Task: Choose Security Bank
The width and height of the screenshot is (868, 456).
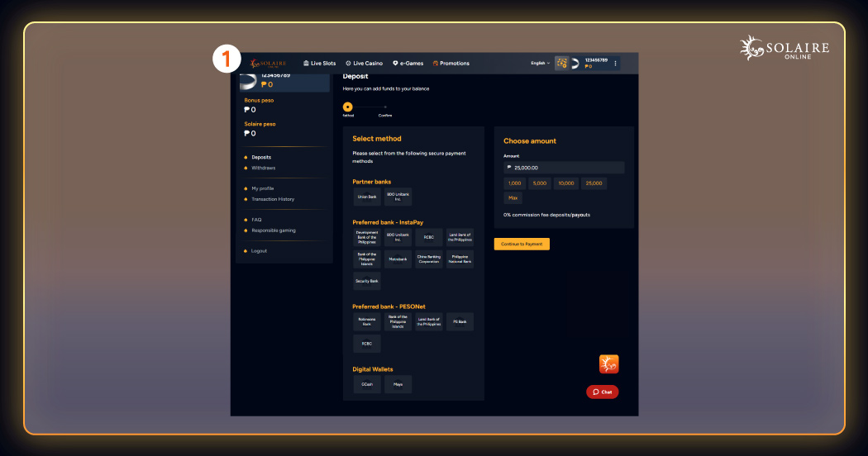Action: point(367,281)
